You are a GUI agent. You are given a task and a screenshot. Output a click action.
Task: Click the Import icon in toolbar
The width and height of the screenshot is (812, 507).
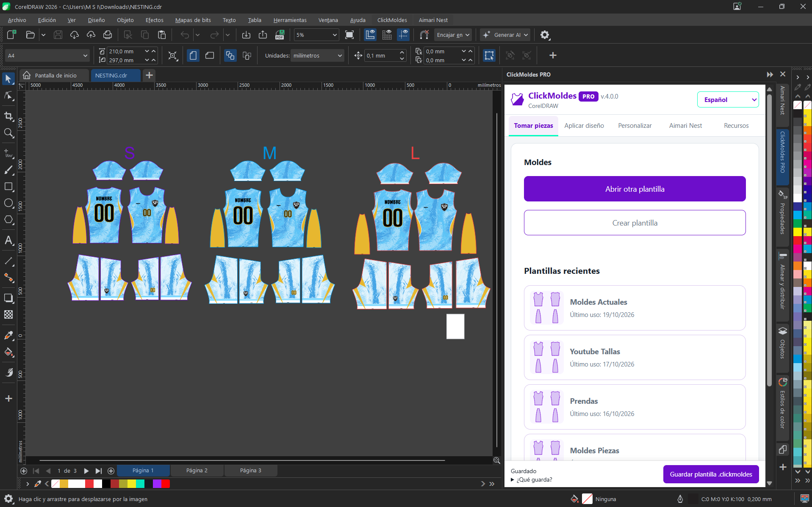click(x=246, y=35)
